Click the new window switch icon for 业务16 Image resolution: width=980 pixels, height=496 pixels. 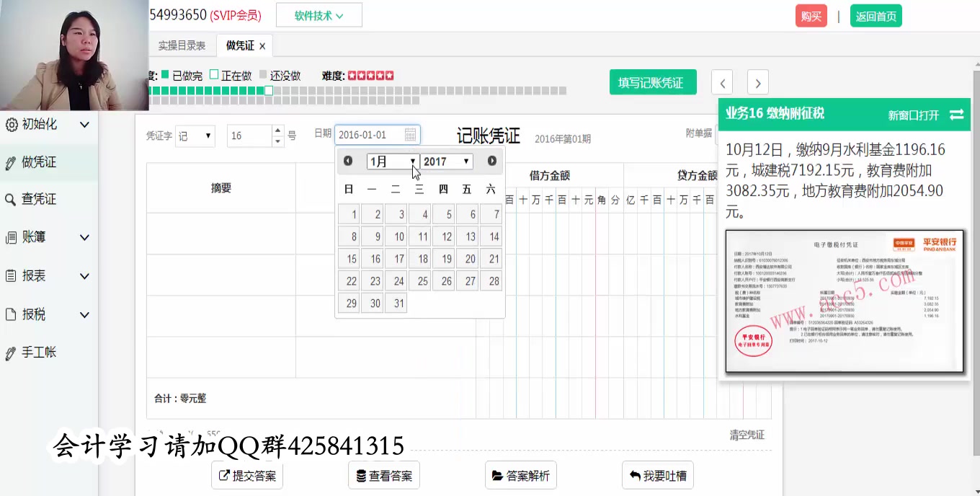[957, 114]
